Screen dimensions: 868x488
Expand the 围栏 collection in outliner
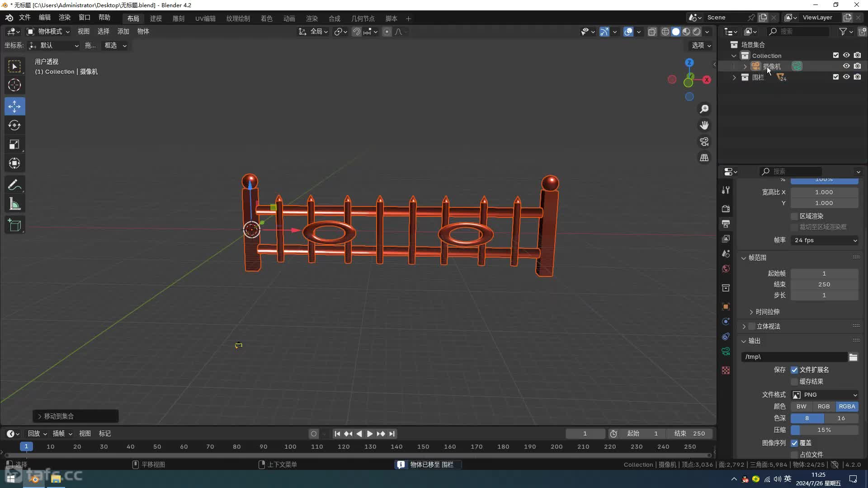click(x=734, y=78)
